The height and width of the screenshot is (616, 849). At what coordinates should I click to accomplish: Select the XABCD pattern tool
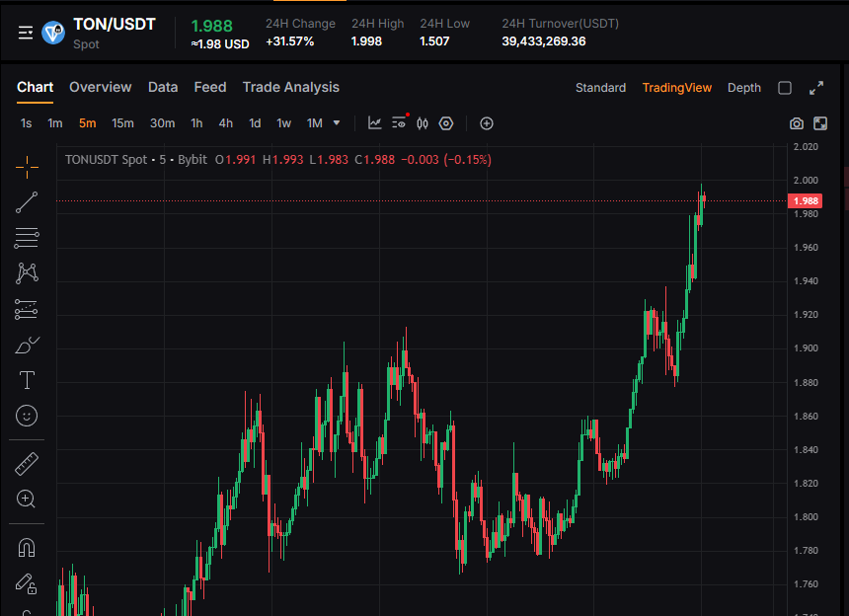(27, 272)
